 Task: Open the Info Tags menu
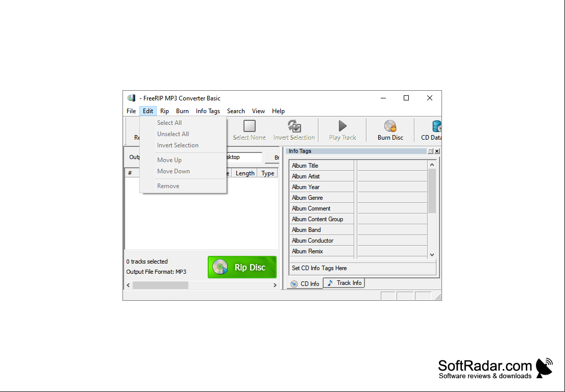coord(208,111)
